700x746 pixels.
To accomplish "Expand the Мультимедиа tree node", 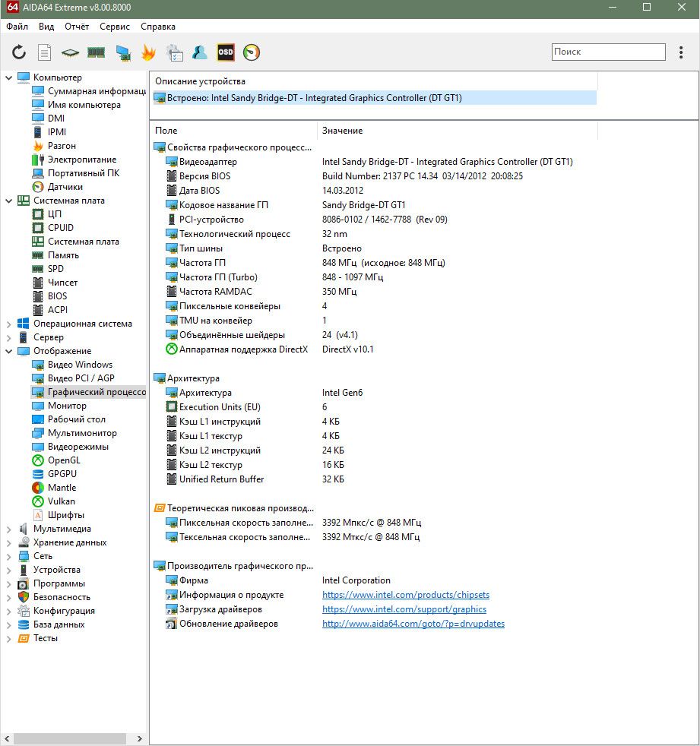I will [8, 529].
